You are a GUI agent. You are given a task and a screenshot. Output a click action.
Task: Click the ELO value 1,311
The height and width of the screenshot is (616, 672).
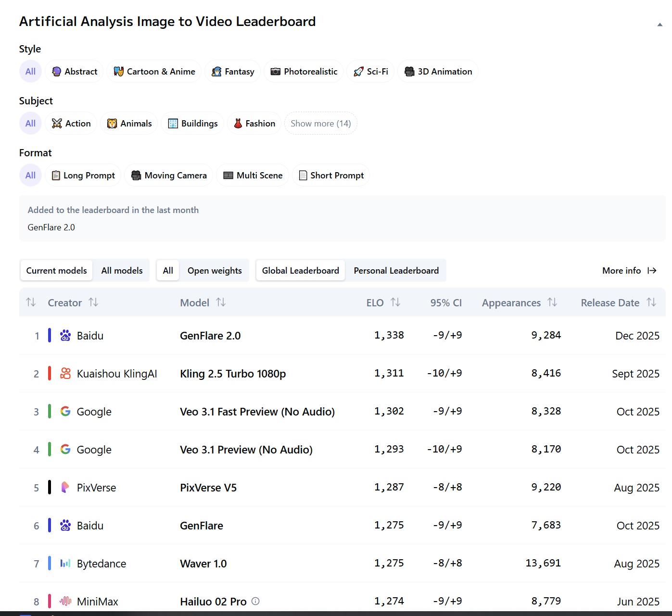tap(389, 373)
